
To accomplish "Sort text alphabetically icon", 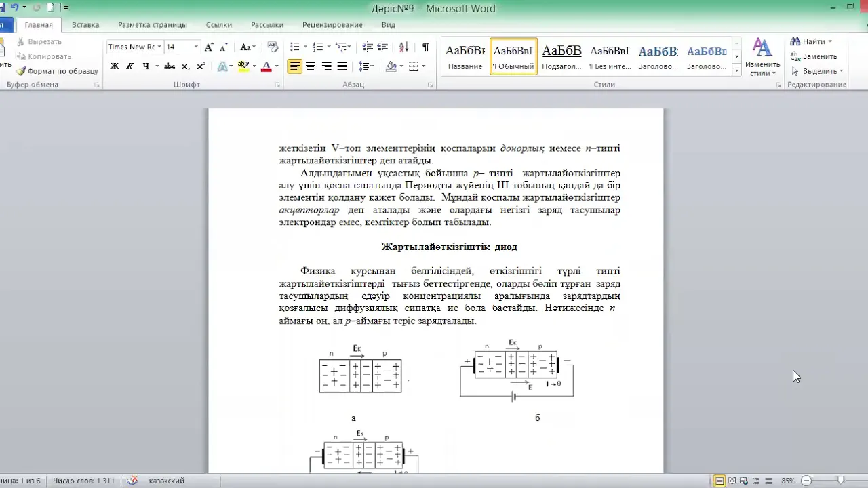I will click(x=403, y=47).
